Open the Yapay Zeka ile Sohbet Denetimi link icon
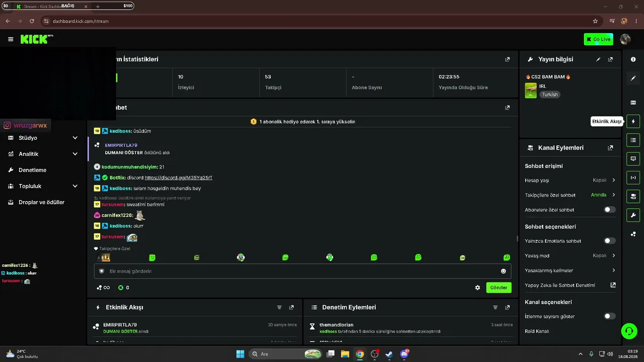Viewport: 644px width, 362px height. point(613,285)
